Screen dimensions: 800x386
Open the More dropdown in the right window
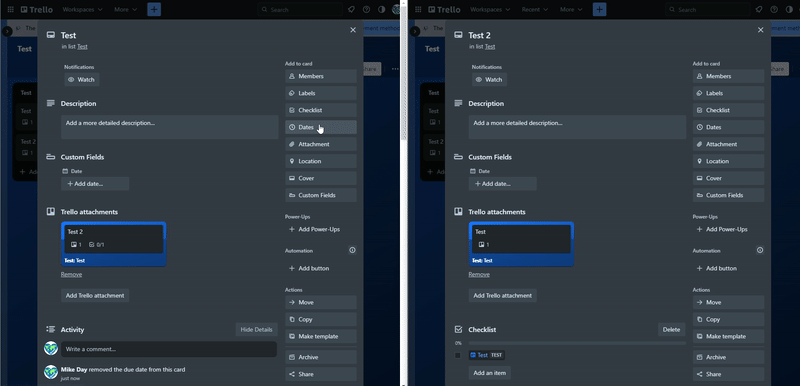click(x=571, y=10)
